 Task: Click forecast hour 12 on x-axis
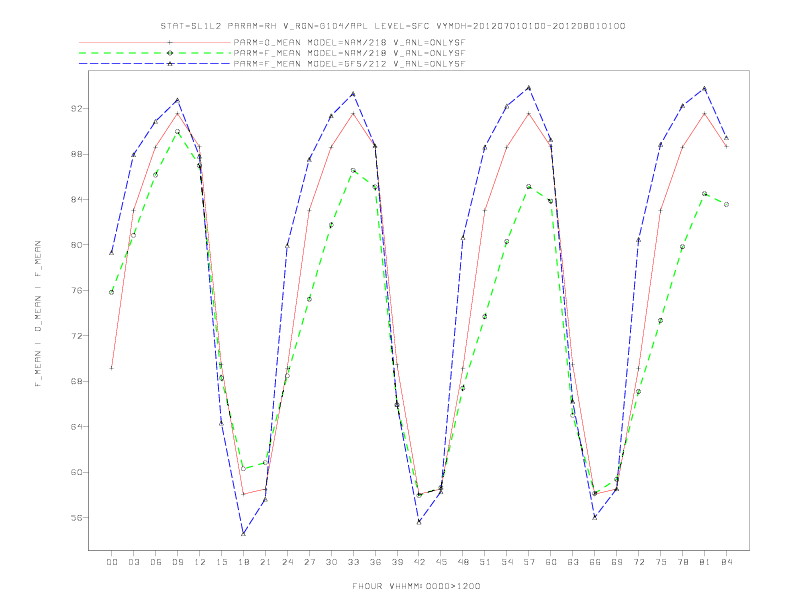tap(200, 562)
